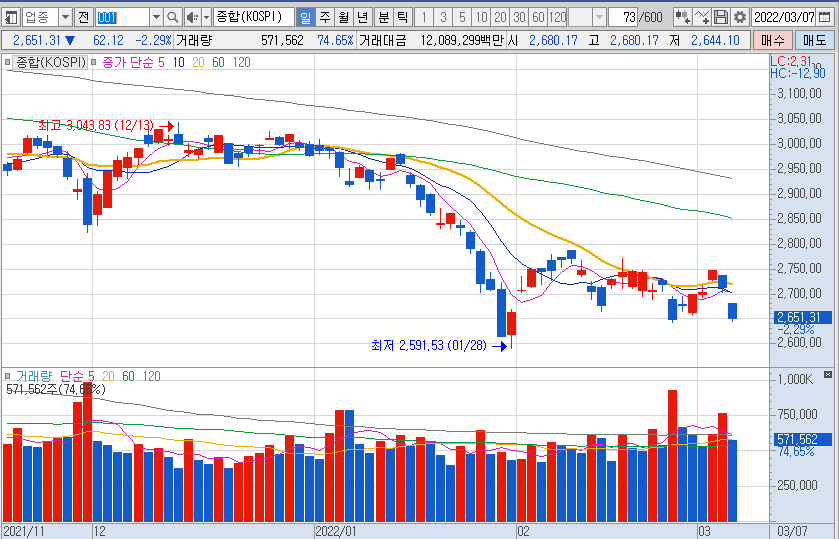Select the 5 interval button
The width and height of the screenshot is (839, 539).
pos(462,17)
